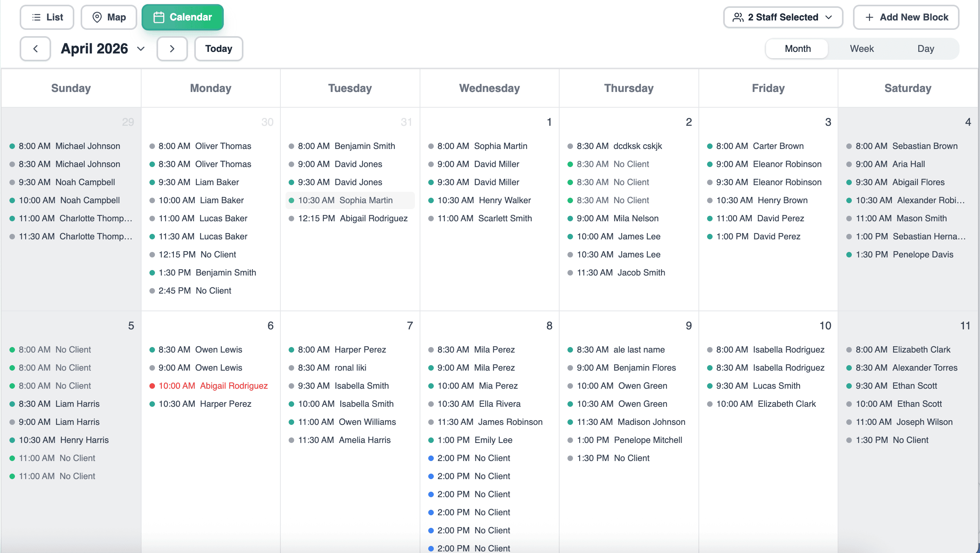The height and width of the screenshot is (553, 980).
Task: Click the Today button
Action: (x=219, y=49)
